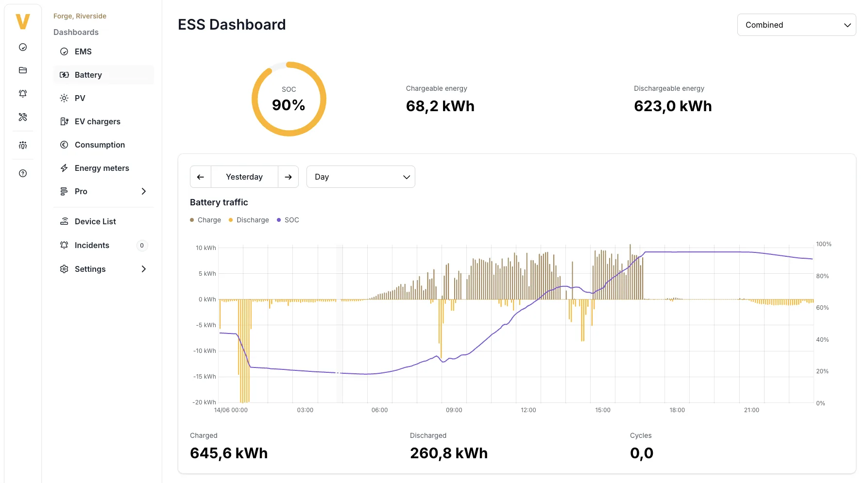Screen dimensions: 868x483
Task: Click the EMS dashboard icon
Action: (x=64, y=51)
